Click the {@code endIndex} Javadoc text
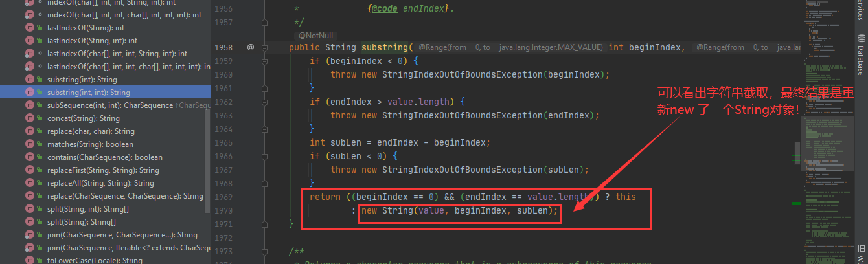The image size is (868, 264). tap(409, 10)
